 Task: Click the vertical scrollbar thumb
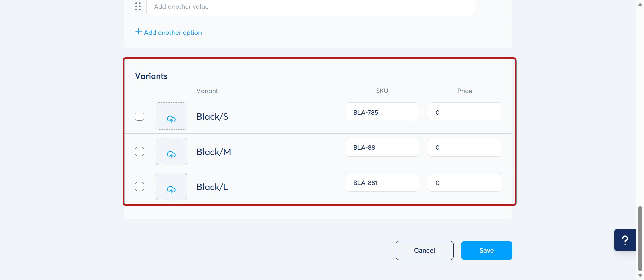[640, 239]
